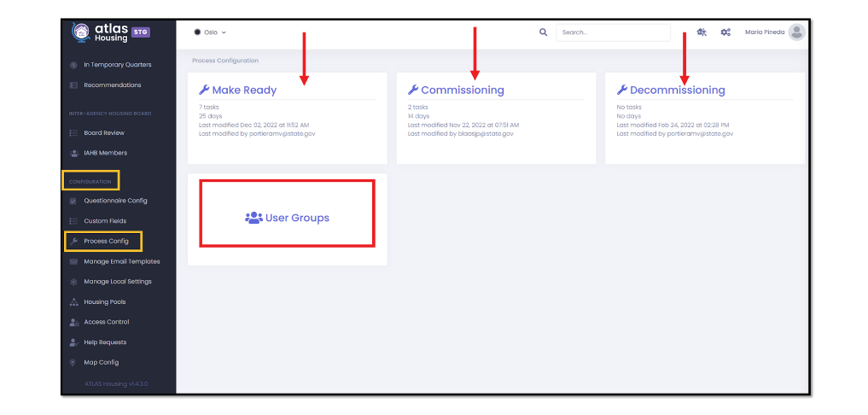868x415 pixels.
Task: Open In Temporary Quarters page
Action: 118,65
